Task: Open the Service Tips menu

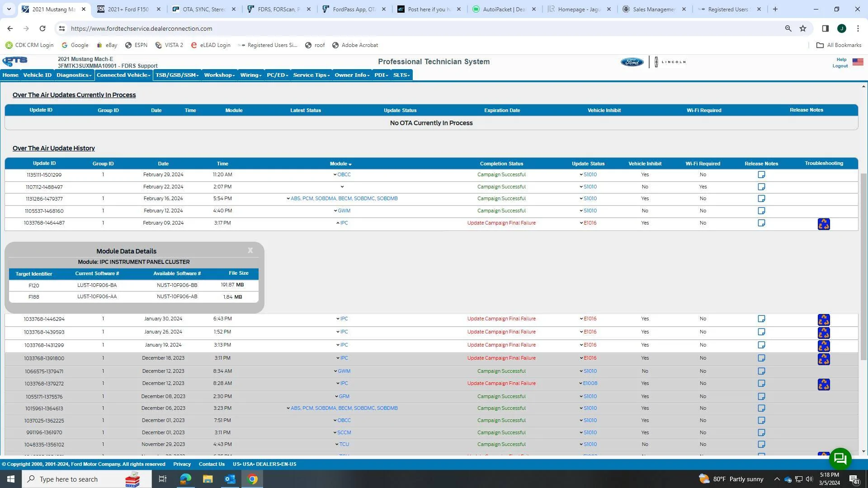Action: [311, 75]
